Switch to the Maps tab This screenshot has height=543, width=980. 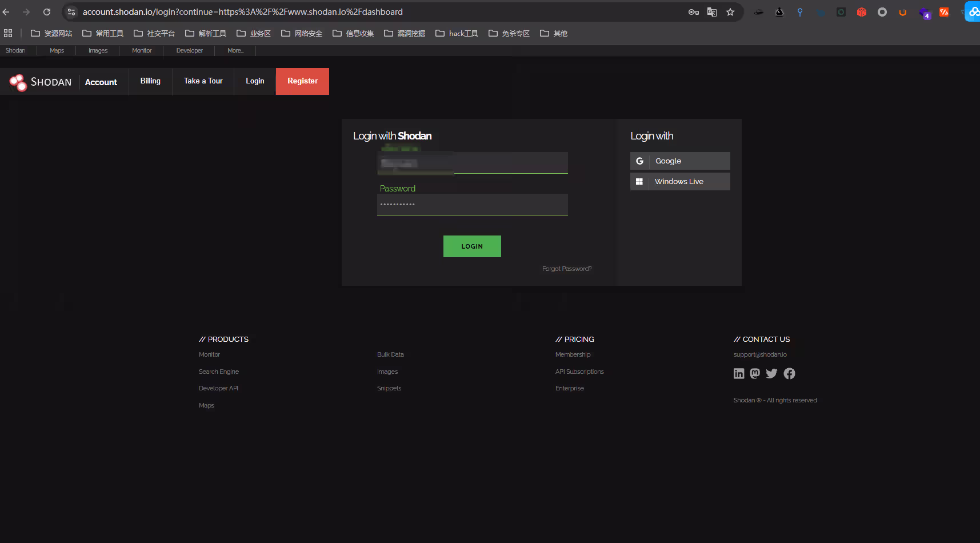click(56, 50)
